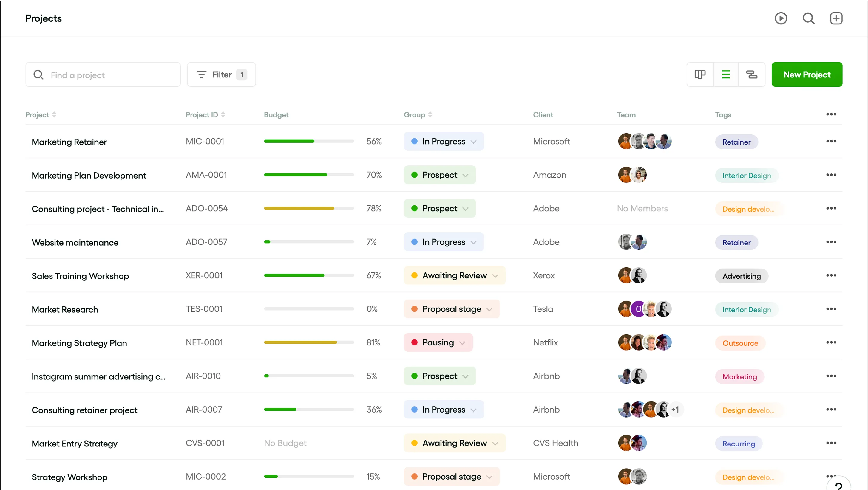Image resolution: width=868 pixels, height=490 pixels.
Task: Switch to timeline view icon
Action: click(x=751, y=75)
